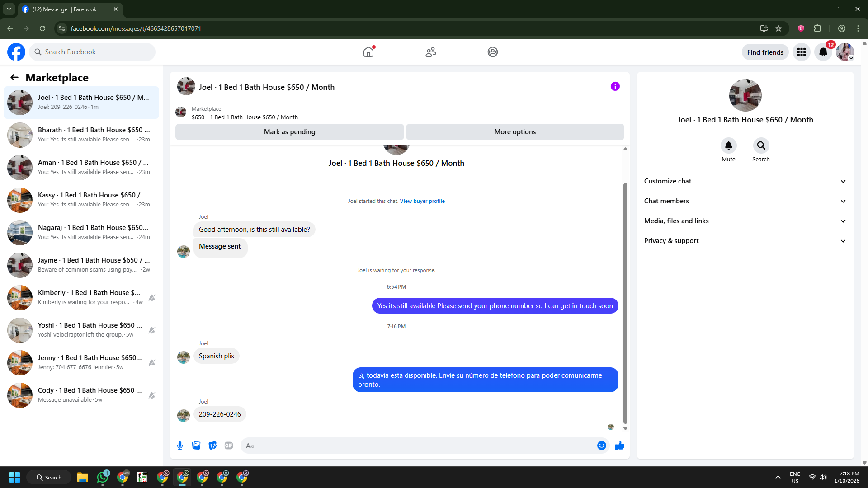Open the Facebook menu grid icon
Viewport: 868px width, 488px height.
802,52
